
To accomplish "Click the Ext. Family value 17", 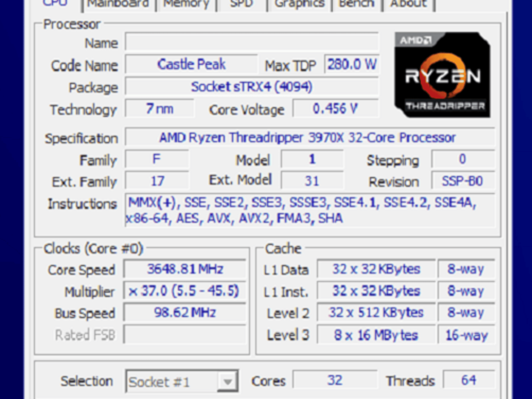I will tap(157, 181).
